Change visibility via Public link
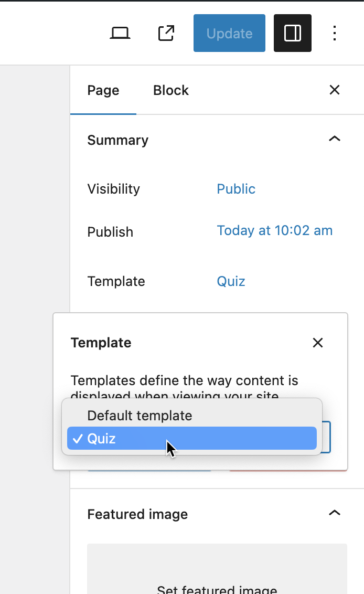This screenshot has height=594, width=364. 236,189
